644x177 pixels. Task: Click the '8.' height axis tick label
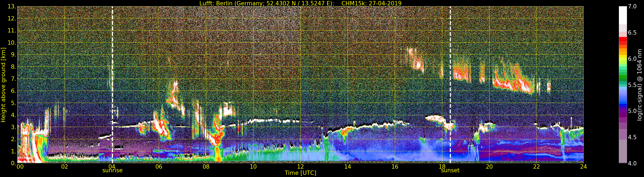(13, 67)
